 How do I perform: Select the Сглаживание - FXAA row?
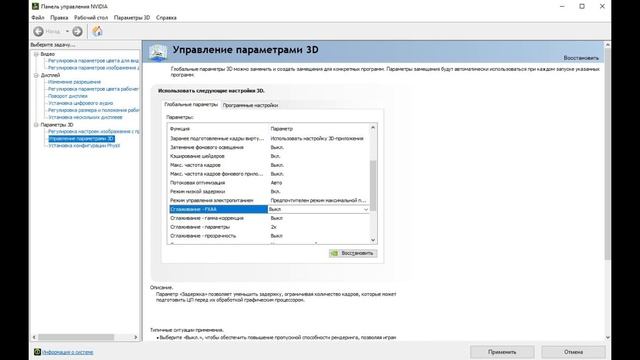click(x=269, y=209)
